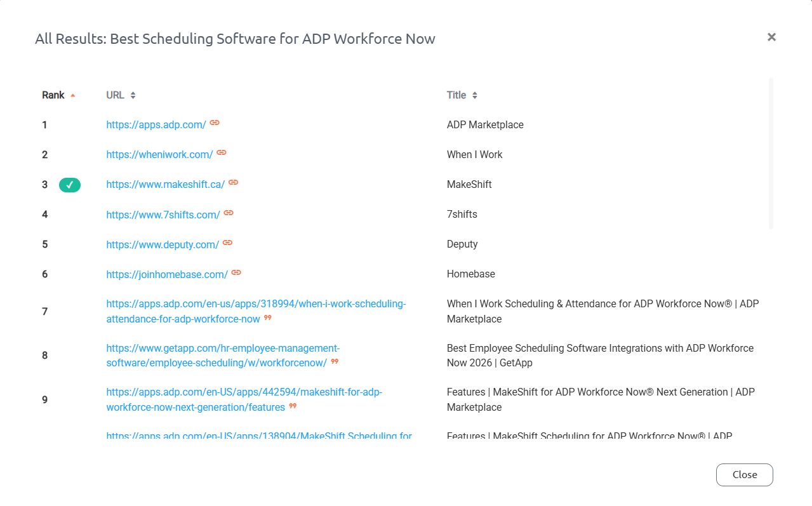Click the results list scrollbar
Image resolution: width=812 pixels, height=506 pixels.
click(x=771, y=153)
